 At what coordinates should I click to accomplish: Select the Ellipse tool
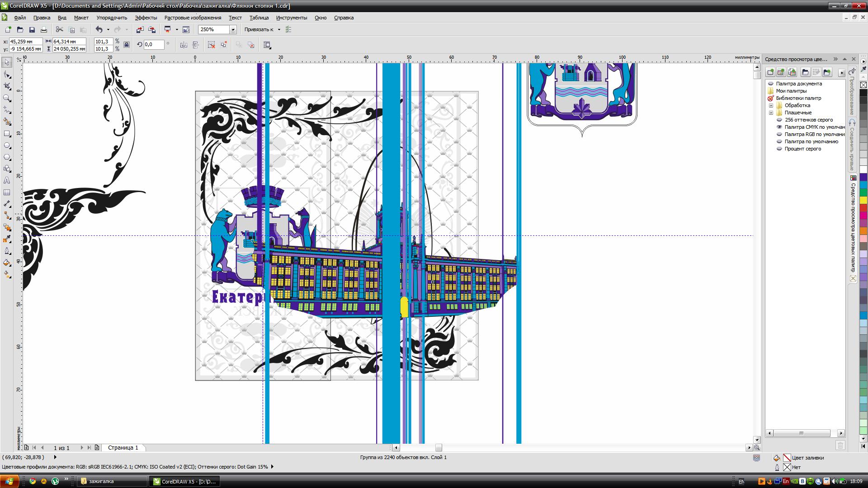pyautogui.click(x=7, y=145)
